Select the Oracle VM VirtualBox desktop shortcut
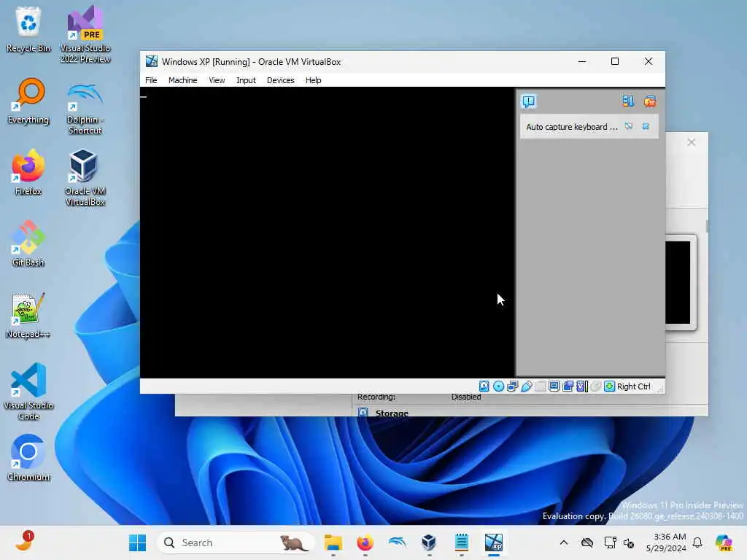 tap(85, 177)
